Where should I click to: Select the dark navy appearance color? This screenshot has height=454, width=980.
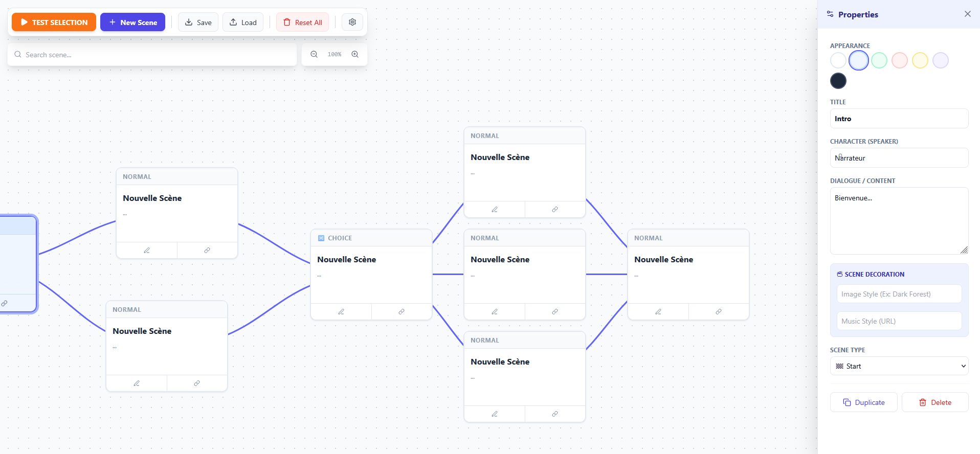(x=838, y=81)
